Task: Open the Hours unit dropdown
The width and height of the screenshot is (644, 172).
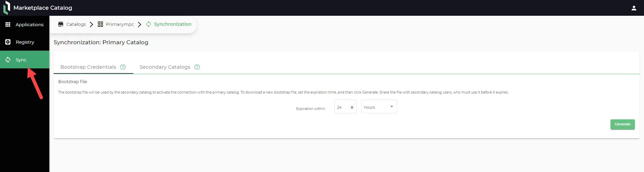Action: 379,107
